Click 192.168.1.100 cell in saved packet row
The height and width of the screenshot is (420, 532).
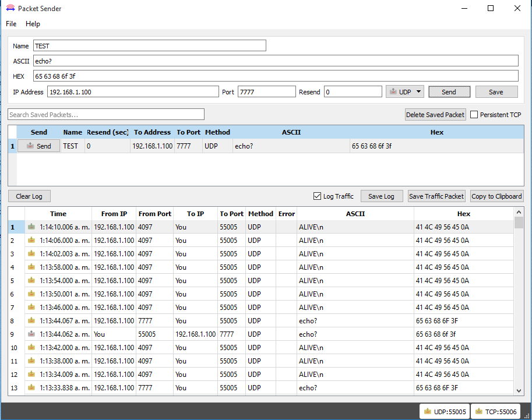pos(152,146)
